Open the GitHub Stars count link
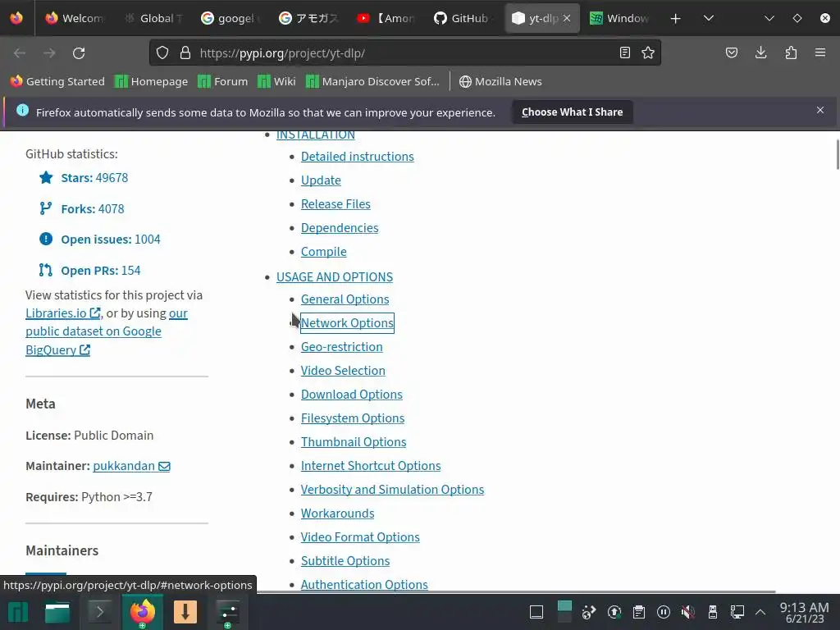Image resolution: width=840 pixels, height=630 pixels. 94,178
